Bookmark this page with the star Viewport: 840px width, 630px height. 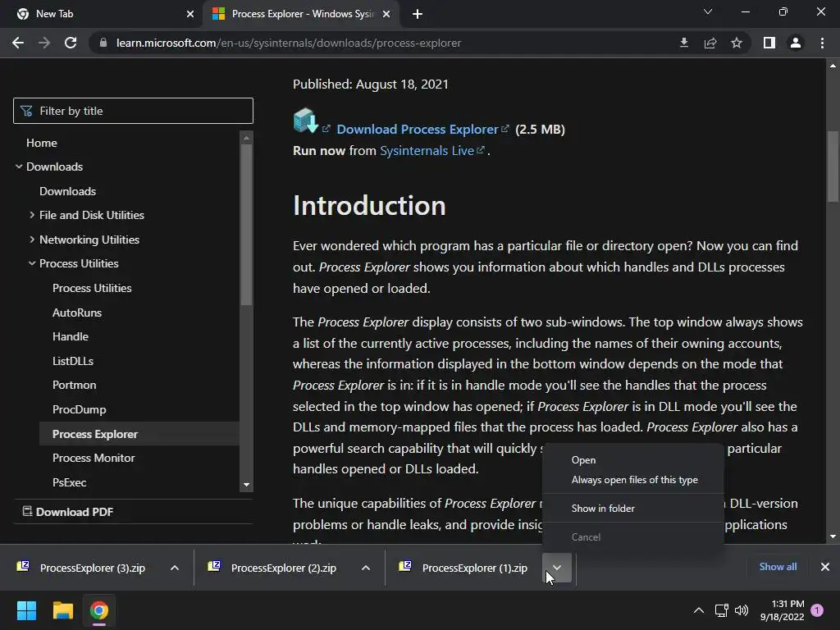click(737, 43)
